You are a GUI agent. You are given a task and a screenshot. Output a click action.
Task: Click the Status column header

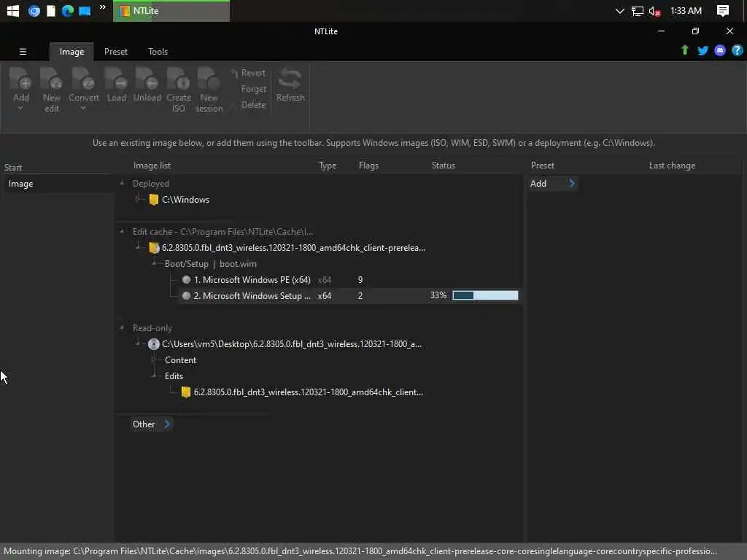[443, 166]
